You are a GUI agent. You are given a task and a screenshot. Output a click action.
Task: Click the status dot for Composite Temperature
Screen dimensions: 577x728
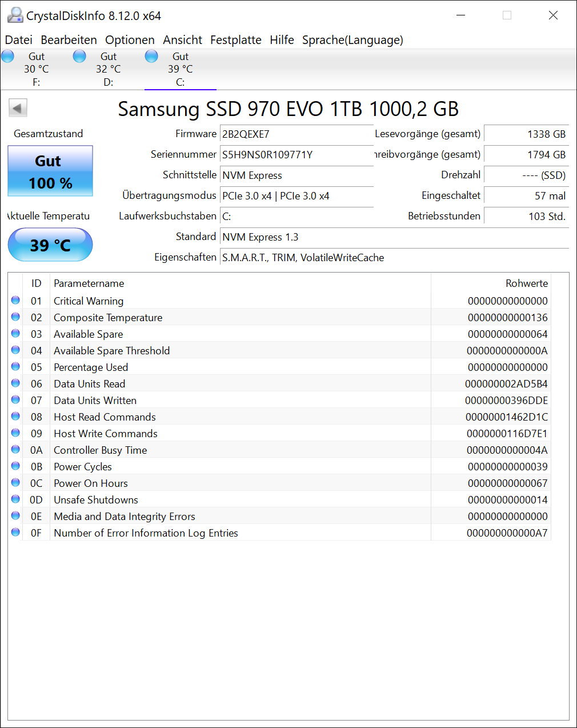(15, 317)
